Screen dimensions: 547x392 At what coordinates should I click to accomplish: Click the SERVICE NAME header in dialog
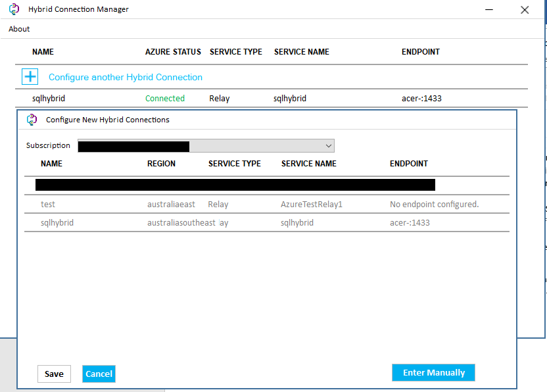309,163
